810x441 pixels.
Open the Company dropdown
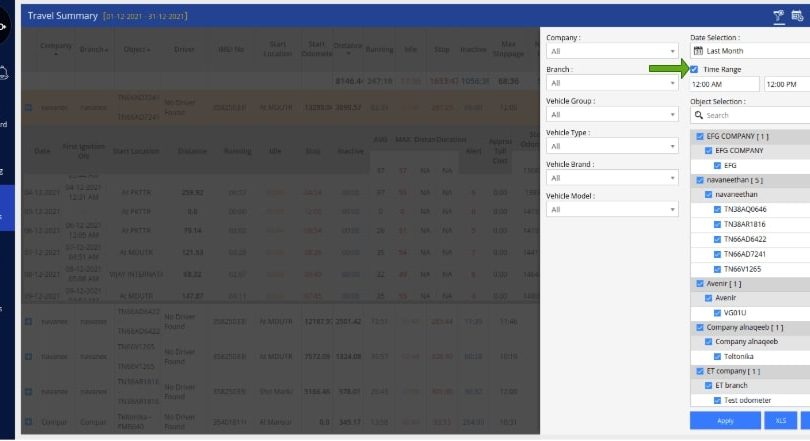pyautogui.click(x=612, y=50)
